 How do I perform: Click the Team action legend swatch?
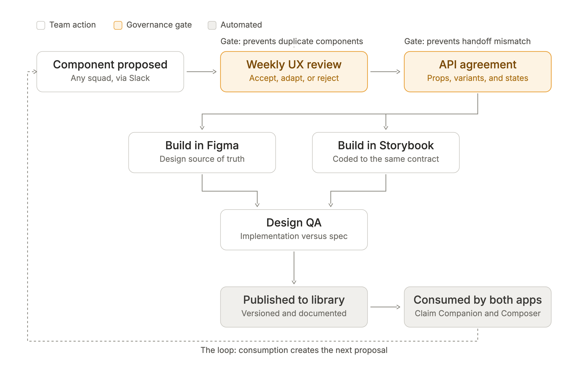(x=41, y=25)
